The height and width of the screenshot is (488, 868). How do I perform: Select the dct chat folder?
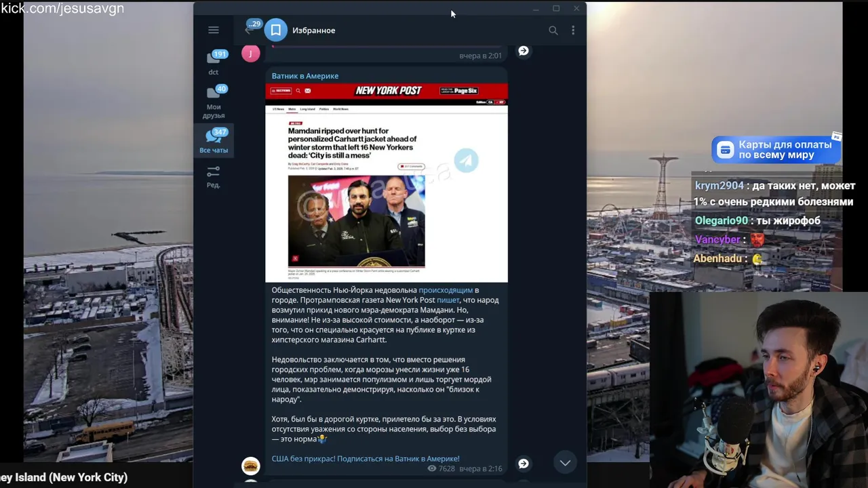[x=214, y=62]
